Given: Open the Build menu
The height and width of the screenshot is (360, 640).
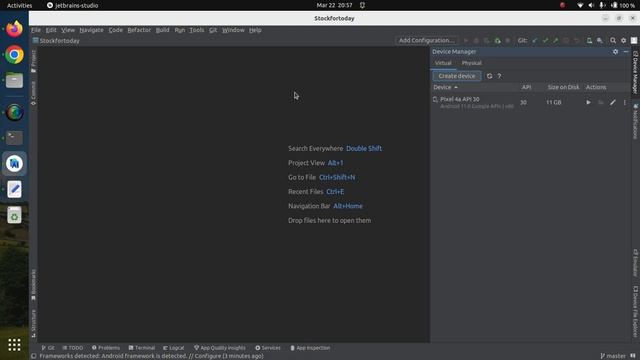Looking at the screenshot, I should pos(162,30).
